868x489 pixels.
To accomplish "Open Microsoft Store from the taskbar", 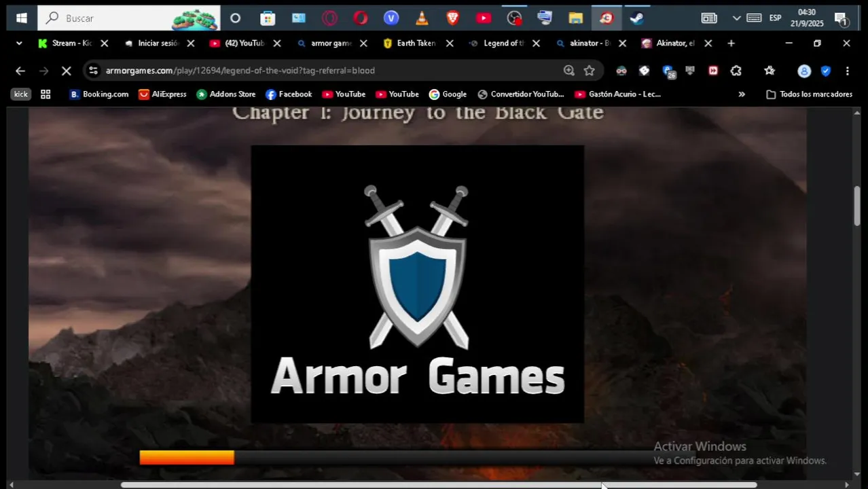I will coord(268,18).
